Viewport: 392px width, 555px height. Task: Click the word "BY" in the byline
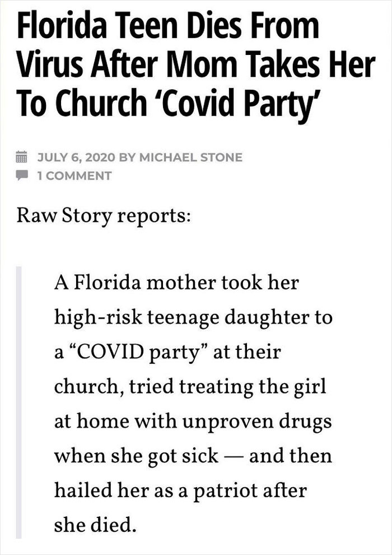pyautogui.click(x=128, y=157)
